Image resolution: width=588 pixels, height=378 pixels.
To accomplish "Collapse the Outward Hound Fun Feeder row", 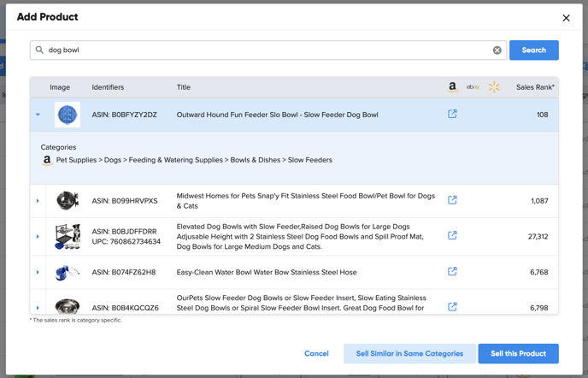I will tap(38, 115).
